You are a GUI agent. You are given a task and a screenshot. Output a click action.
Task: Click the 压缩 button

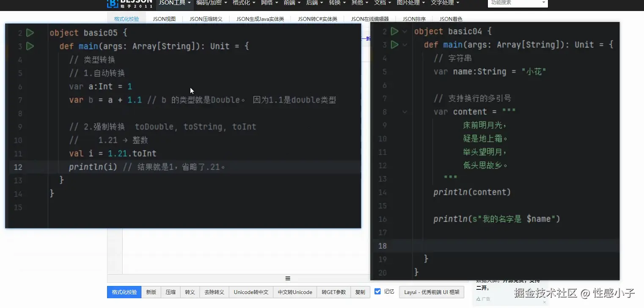[170, 292]
